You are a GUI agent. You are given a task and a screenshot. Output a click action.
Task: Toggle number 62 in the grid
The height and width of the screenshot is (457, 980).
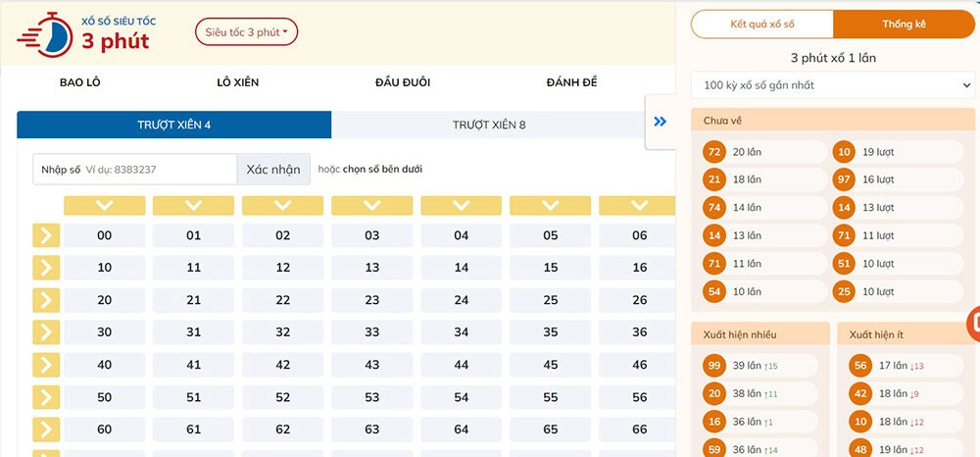point(282,430)
